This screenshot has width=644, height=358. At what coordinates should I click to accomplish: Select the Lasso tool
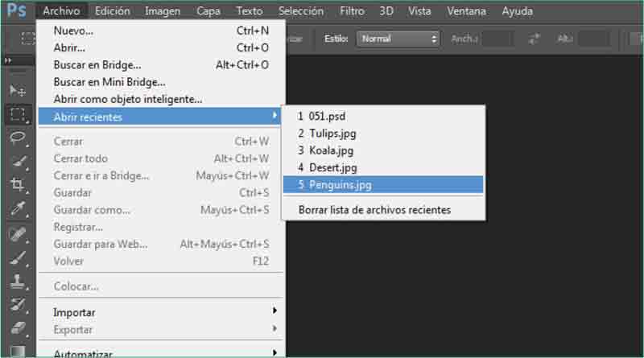click(17, 138)
